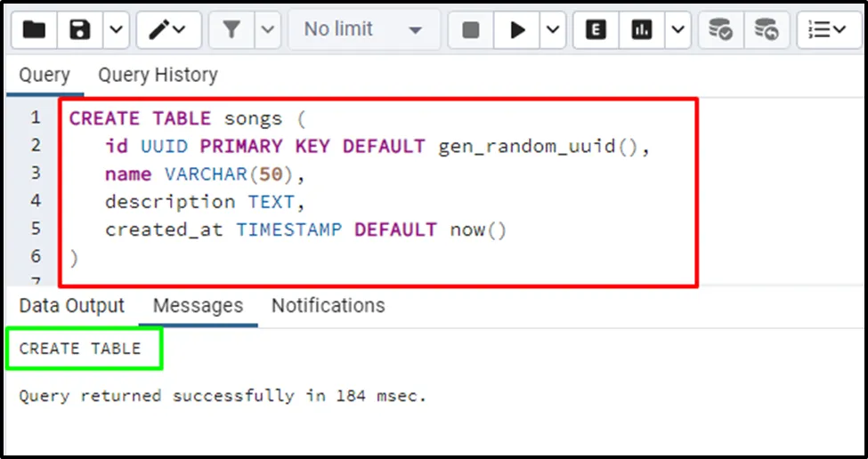Viewport: 868px width, 459px height.
Task: Select the Messages tab
Action: point(198,306)
